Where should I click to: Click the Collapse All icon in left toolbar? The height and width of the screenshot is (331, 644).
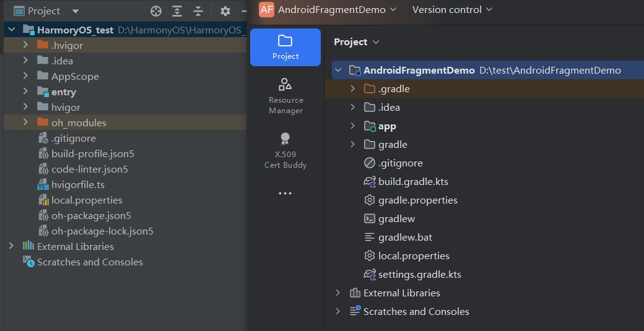point(198,11)
